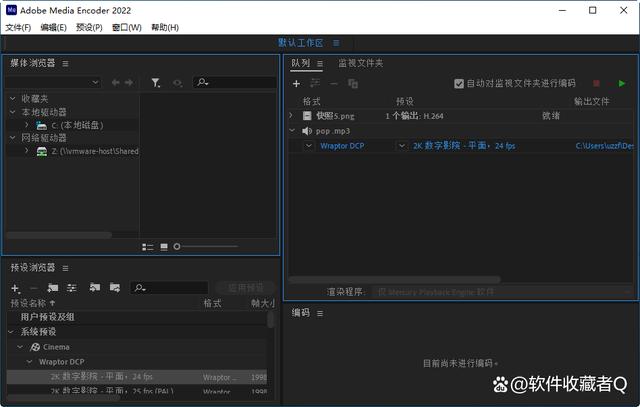
Task: Open format dropdown beside Wraptor DCP
Action: pyautogui.click(x=309, y=146)
